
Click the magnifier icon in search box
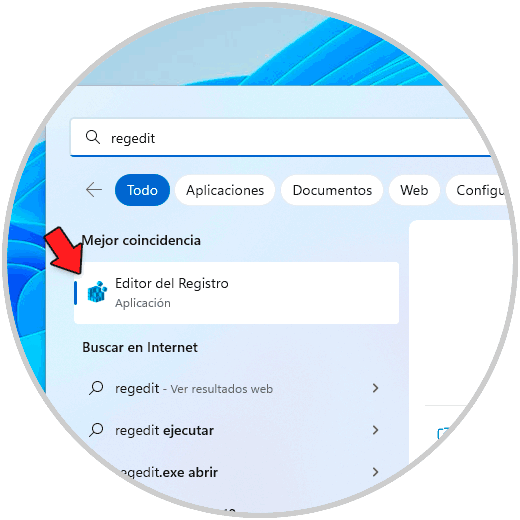click(93, 137)
